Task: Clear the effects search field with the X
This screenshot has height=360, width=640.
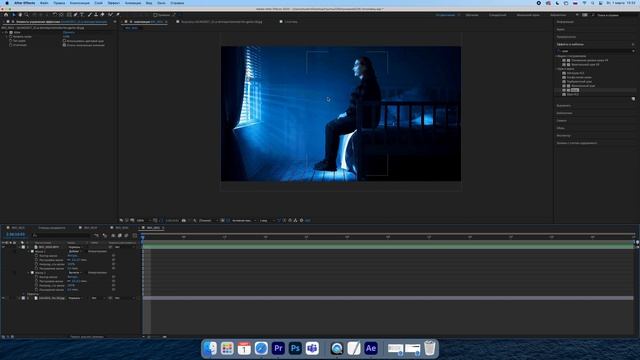Action: click(633, 51)
